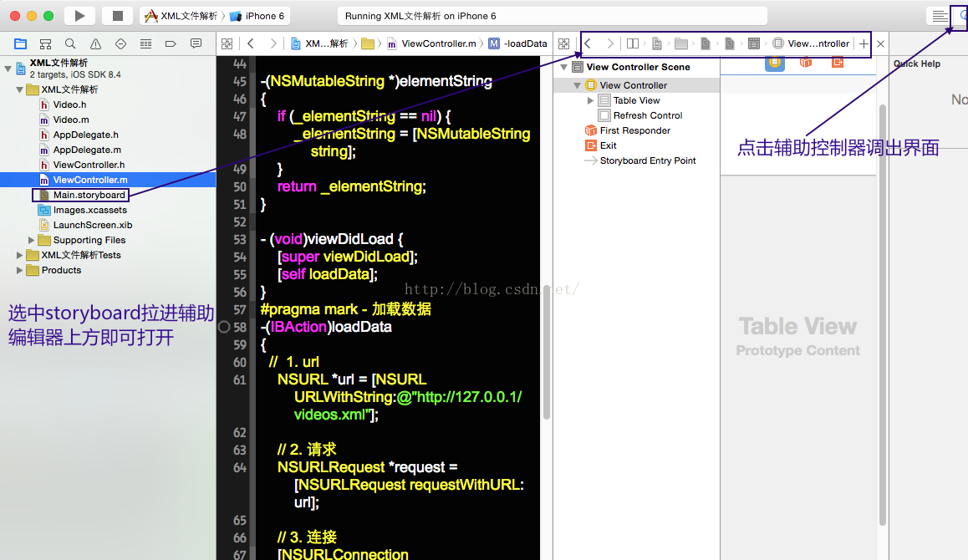Click the Stop button in the toolbar

[117, 15]
